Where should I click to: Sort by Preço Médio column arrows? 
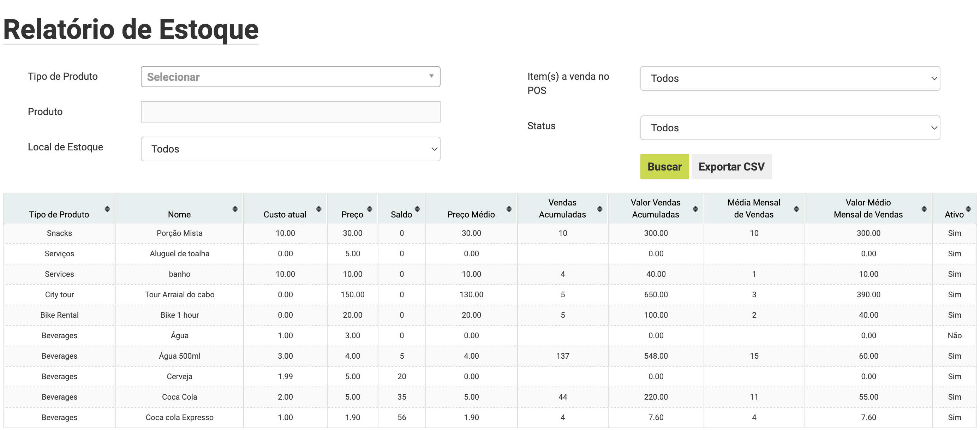(x=509, y=209)
